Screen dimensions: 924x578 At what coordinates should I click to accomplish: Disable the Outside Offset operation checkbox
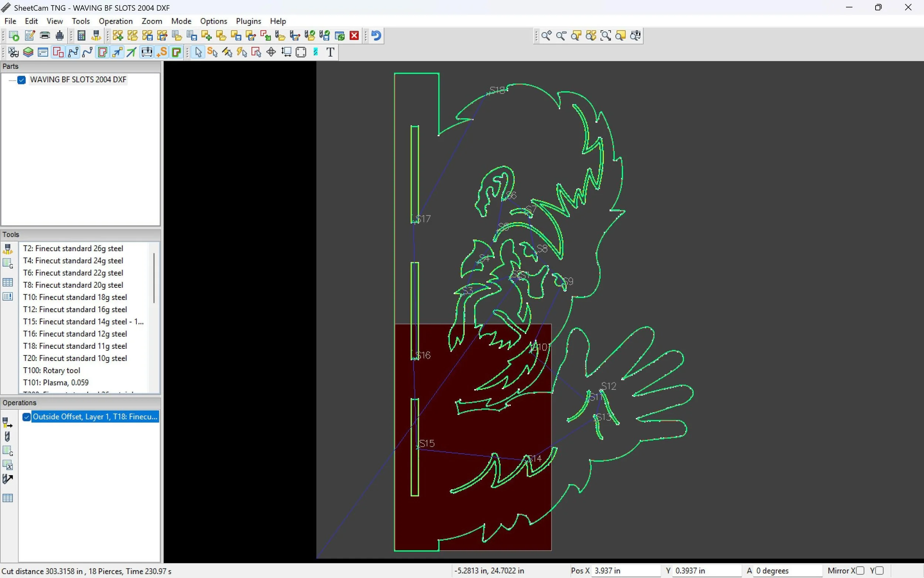coord(26,417)
